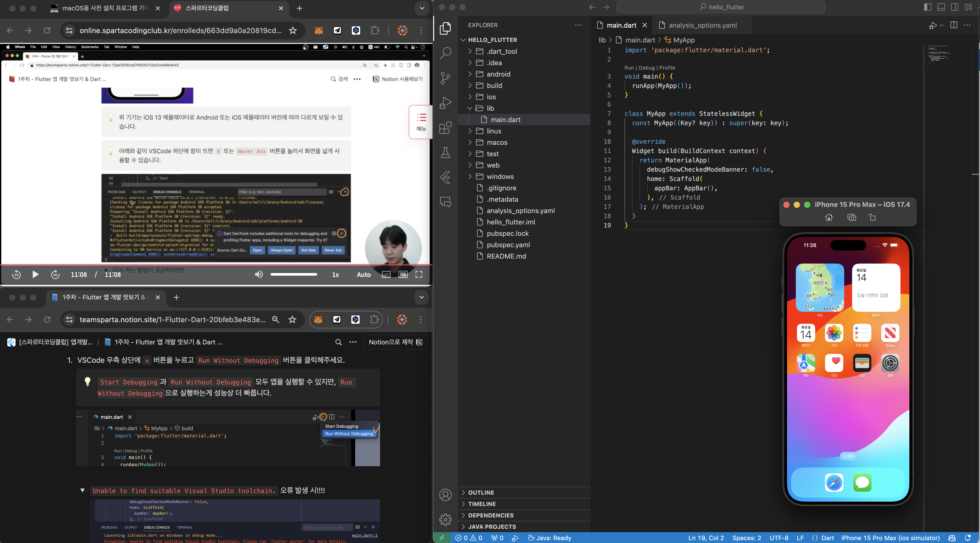Open the remote window indicator in VS Code

[x=442, y=538]
